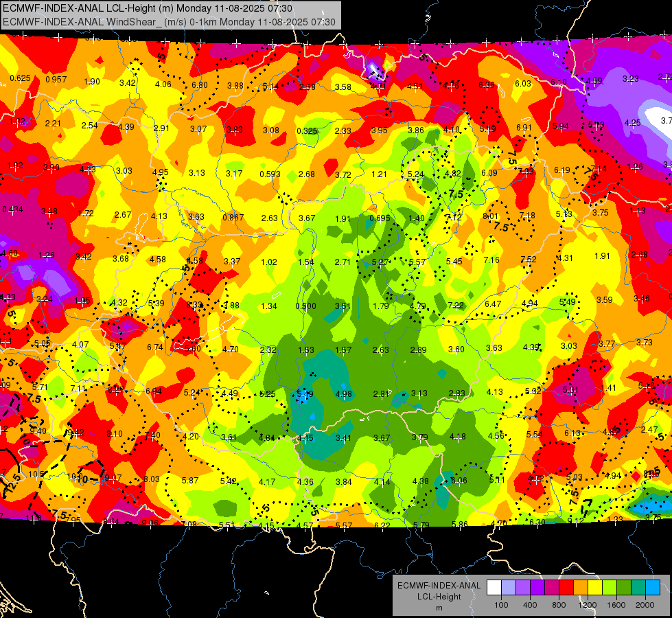The image size is (672, 618).
Task: Click the LCL-Height title line at top
Action: point(148,8)
